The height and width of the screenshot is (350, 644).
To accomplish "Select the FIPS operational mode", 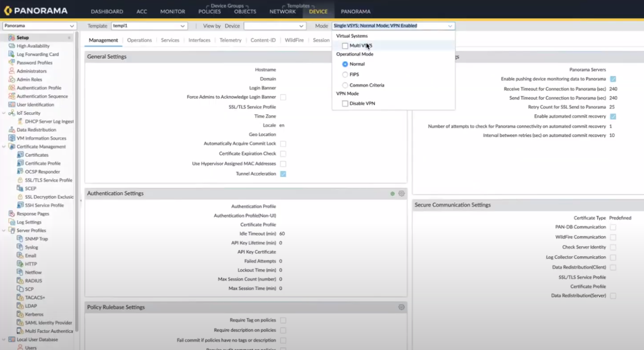I will coord(345,74).
